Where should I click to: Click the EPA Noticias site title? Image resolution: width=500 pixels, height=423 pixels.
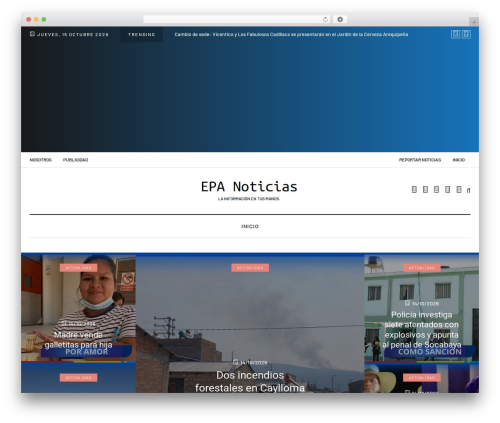coord(249,187)
